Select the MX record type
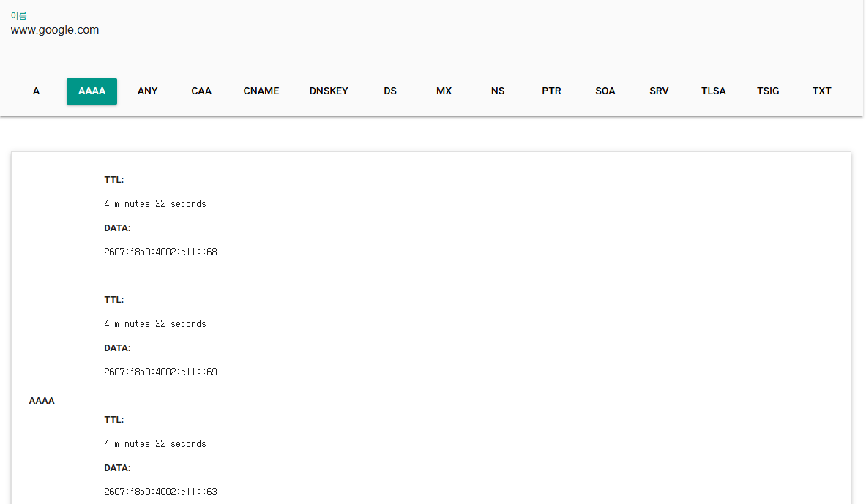This screenshot has width=866, height=504. (444, 91)
